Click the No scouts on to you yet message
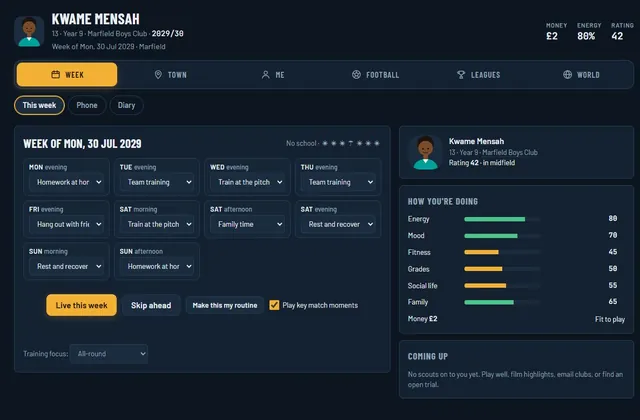The image size is (640, 420). tap(515, 379)
